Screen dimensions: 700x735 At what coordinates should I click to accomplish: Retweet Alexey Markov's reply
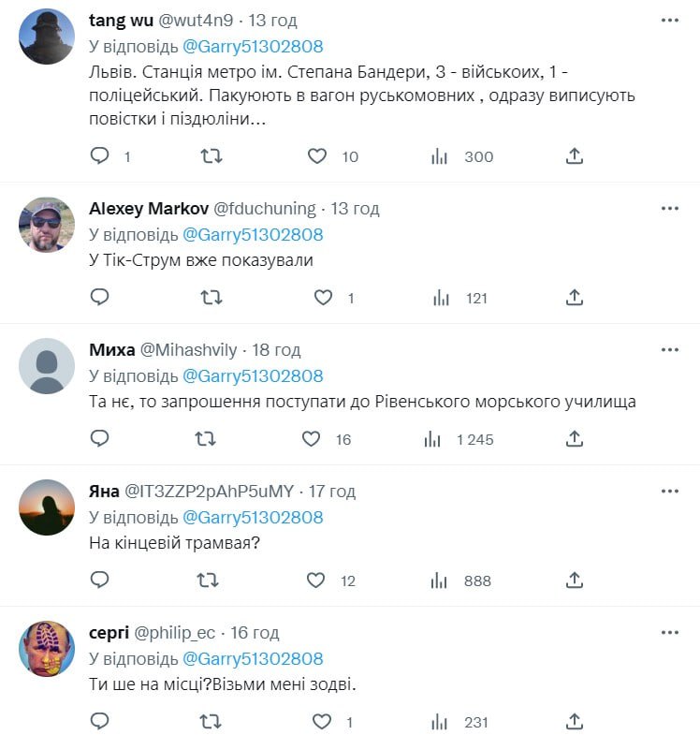pos(211,298)
